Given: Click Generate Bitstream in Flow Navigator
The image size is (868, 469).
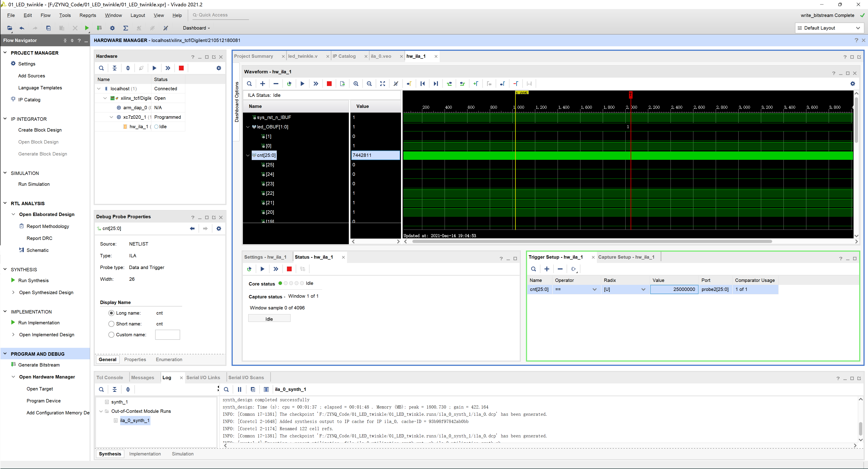Looking at the screenshot, I should click(x=39, y=365).
